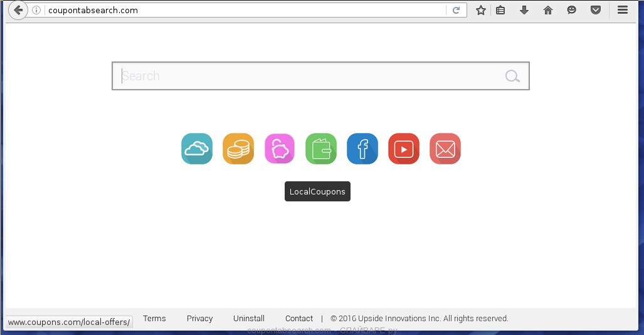
Task: Bookmark this page with the star icon
Action: (x=481, y=10)
